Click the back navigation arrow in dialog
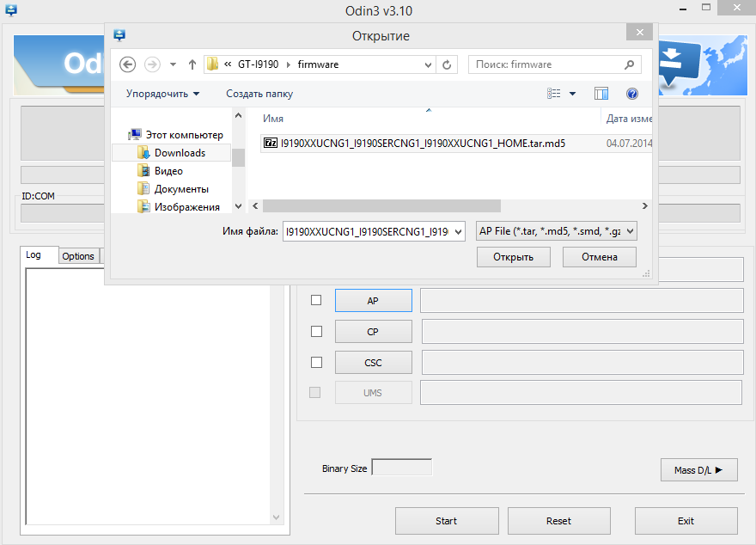 (128, 64)
